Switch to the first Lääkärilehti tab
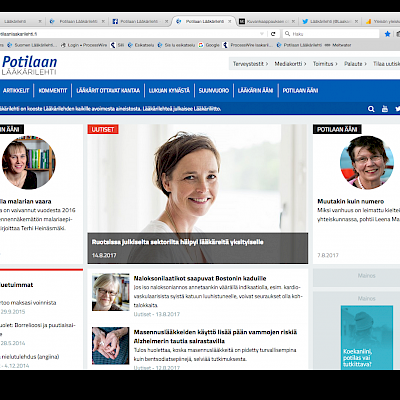 click(21, 21)
